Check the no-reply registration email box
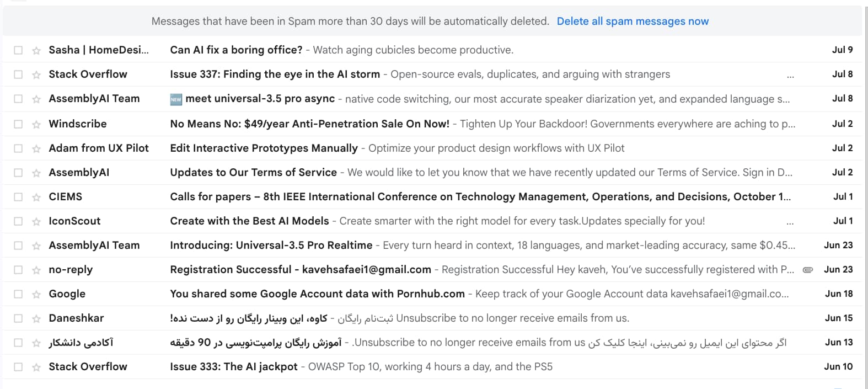Image resolution: width=868 pixels, height=389 pixels. 18,270
